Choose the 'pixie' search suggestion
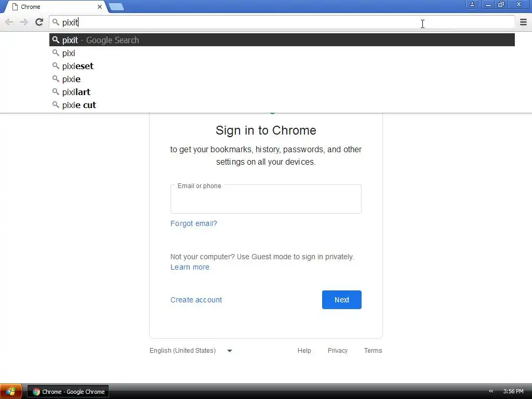This screenshot has height=399, width=532. click(x=282, y=79)
